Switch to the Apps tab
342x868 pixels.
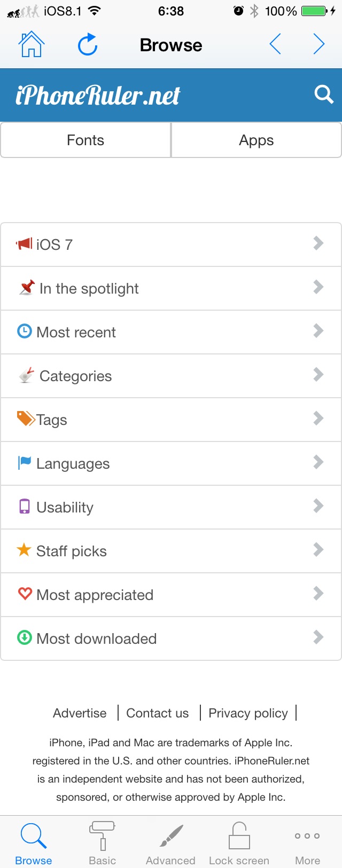click(x=256, y=140)
